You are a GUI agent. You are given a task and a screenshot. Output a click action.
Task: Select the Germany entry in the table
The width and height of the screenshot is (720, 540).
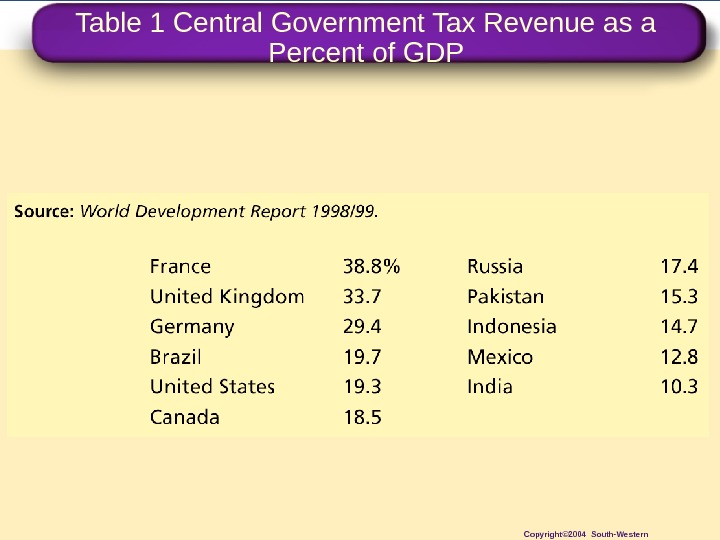click(192, 327)
